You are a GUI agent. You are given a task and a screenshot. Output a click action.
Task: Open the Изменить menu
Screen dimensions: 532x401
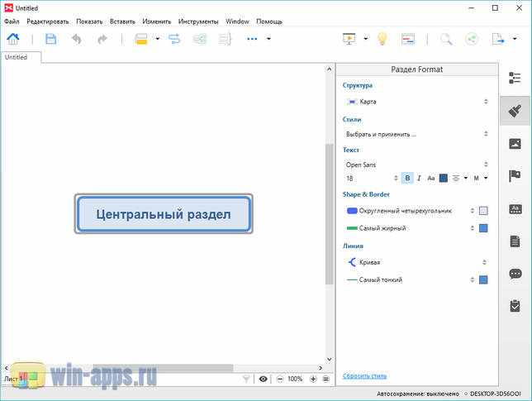tap(157, 21)
